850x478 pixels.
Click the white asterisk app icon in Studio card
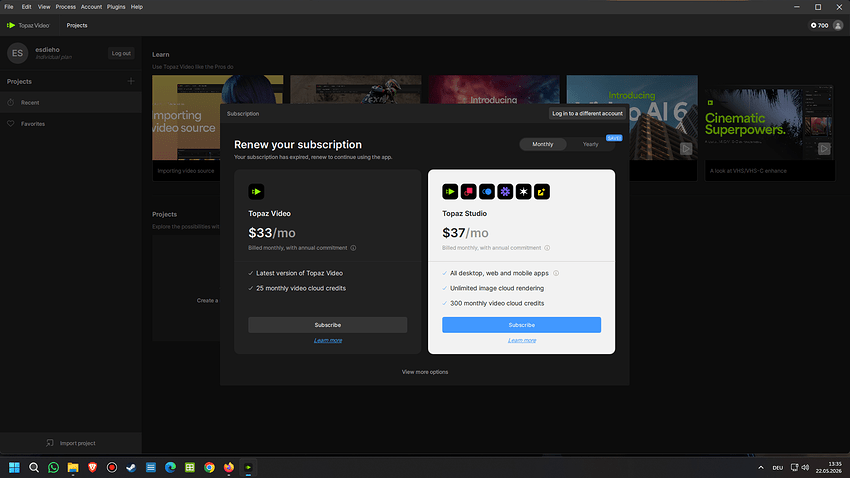tap(524, 191)
